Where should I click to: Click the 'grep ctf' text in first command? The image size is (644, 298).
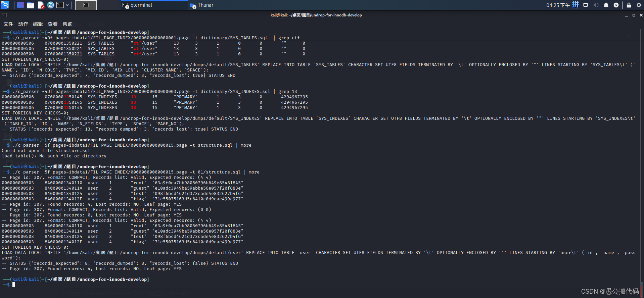point(289,38)
